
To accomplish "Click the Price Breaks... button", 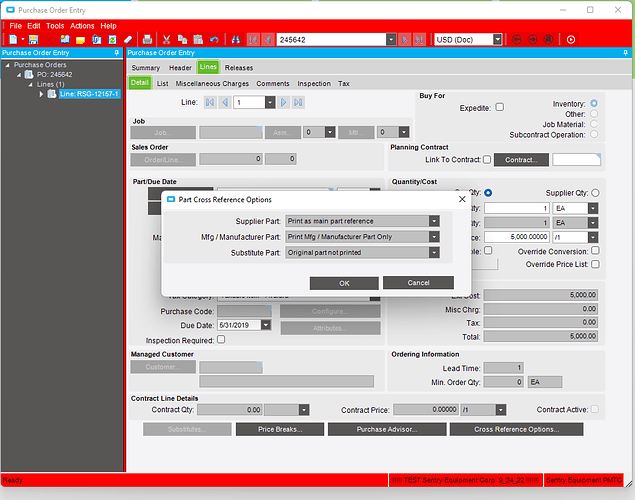I will pos(280,429).
